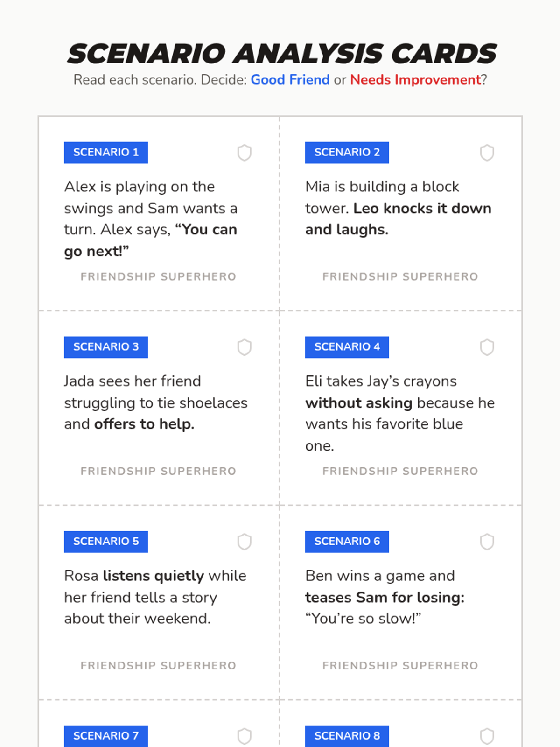Screen dimensions: 560x747
Task: Click the Scenario 4 label badge
Action: (347, 347)
